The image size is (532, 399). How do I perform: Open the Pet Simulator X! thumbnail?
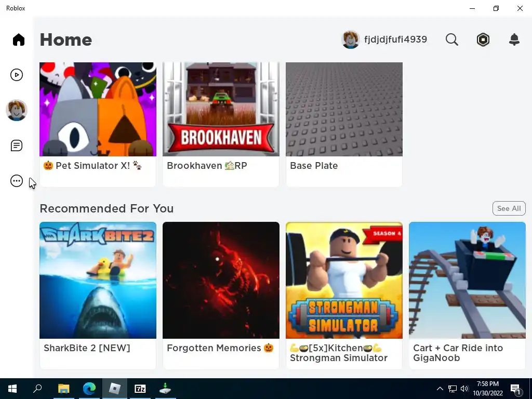[x=98, y=109]
